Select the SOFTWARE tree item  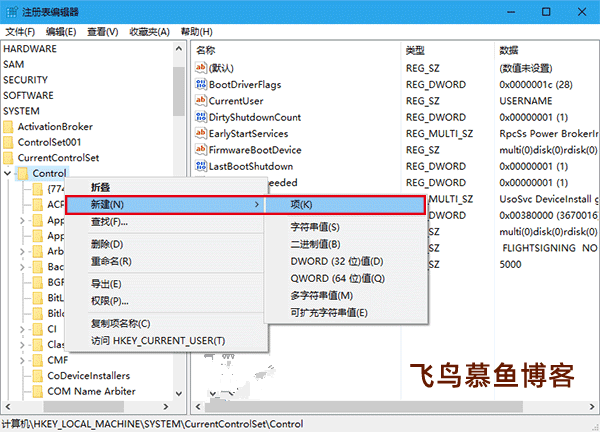(28, 95)
